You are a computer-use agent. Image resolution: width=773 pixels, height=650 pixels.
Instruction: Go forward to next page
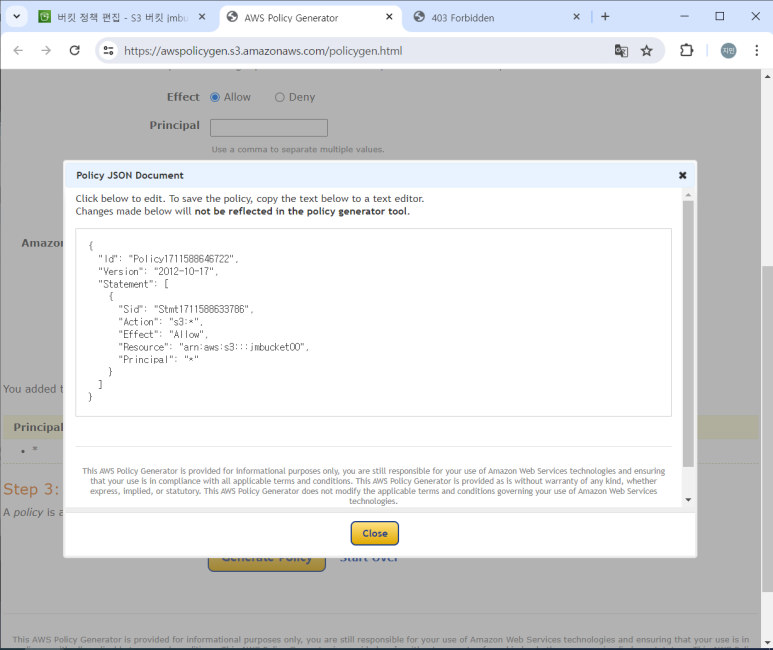point(46,50)
